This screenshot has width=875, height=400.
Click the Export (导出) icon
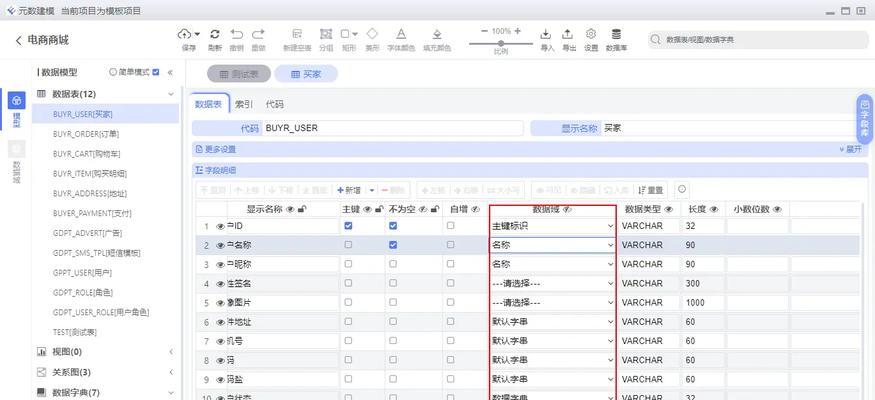(x=568, y=35)
